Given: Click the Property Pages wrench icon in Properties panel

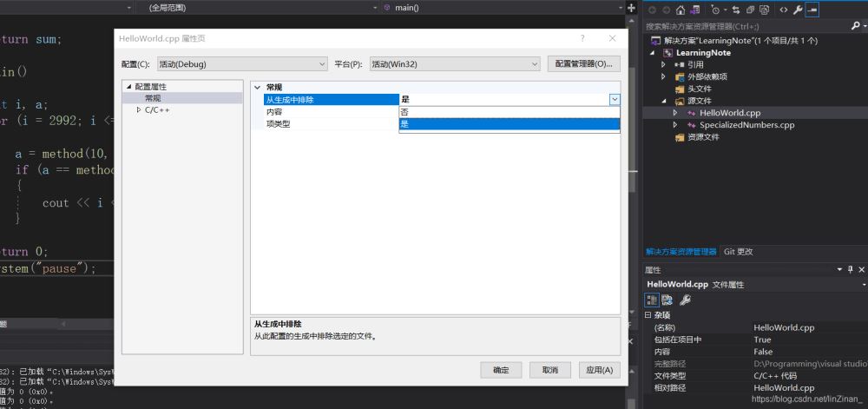Looking at the screenshot, I should (685, 300).
